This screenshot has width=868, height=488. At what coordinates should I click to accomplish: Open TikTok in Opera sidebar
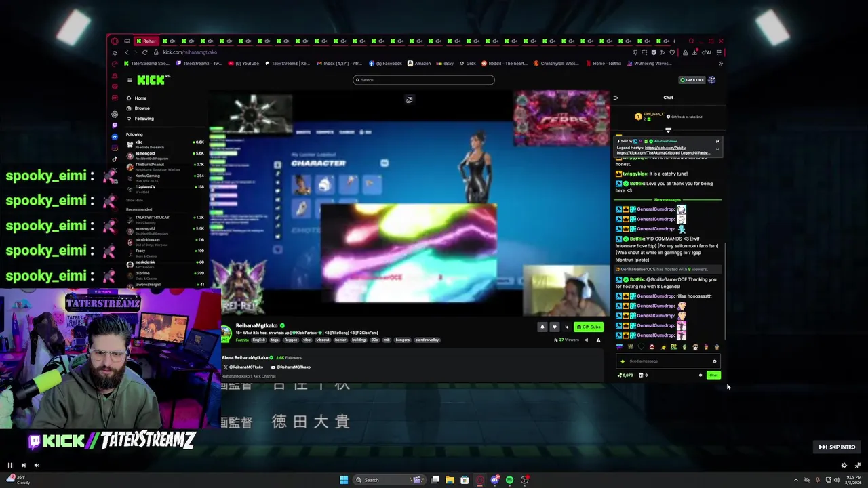pos(115,159)
